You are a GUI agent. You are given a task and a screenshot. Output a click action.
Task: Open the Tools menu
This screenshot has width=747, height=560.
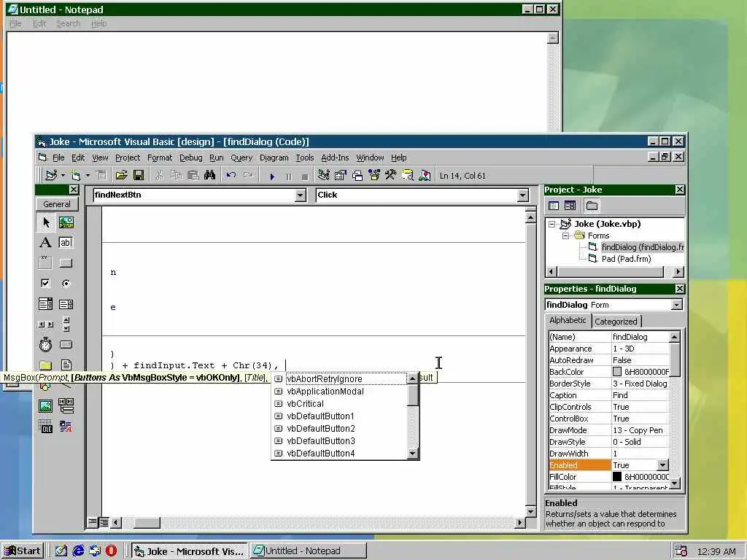305,157
